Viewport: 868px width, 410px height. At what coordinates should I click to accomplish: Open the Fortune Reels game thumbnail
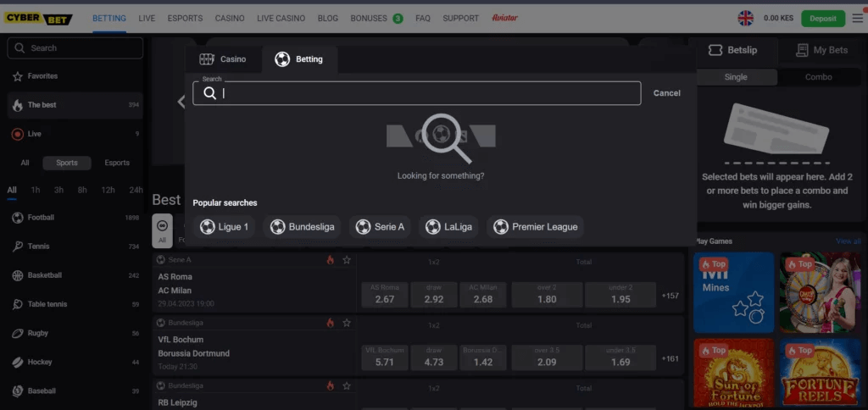point(821,373)
